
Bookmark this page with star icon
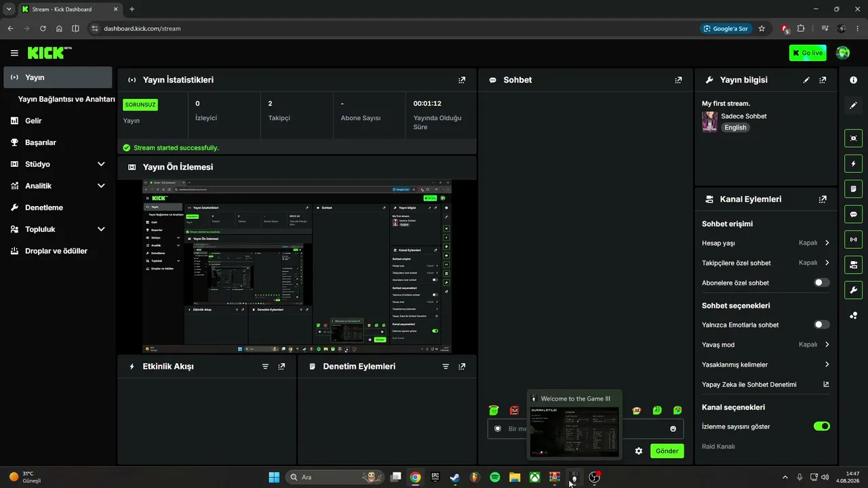coord(762,28)
